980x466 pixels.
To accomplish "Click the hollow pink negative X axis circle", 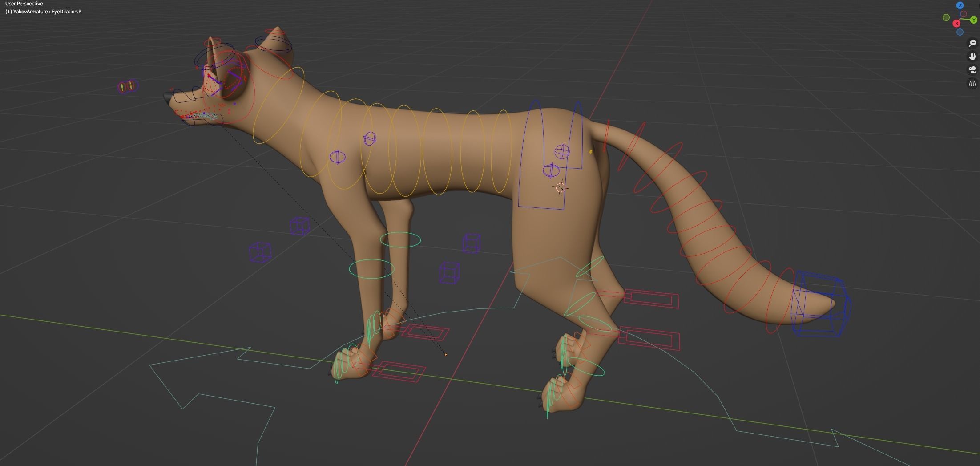I will point(964,14).
